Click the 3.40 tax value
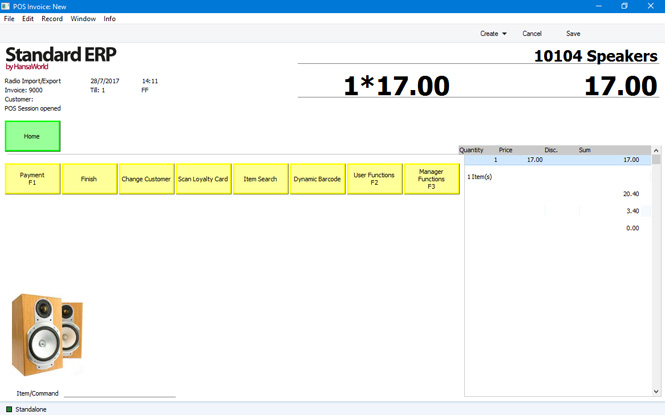This screenshot has height=415, width=665. [x=632, y=211]
